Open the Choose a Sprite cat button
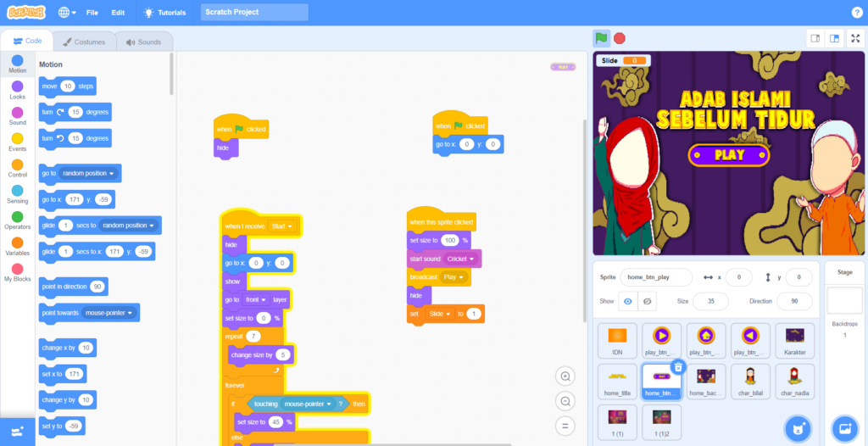Viewport: 868px width, 446px height. (x=796, y=428)
